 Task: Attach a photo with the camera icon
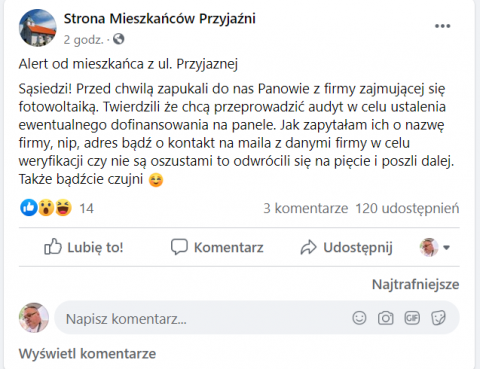385,318
